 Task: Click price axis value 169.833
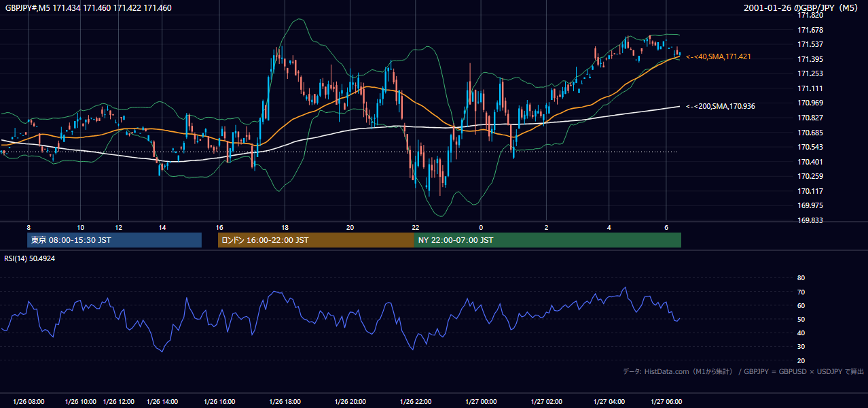click(x=810, y=220)
